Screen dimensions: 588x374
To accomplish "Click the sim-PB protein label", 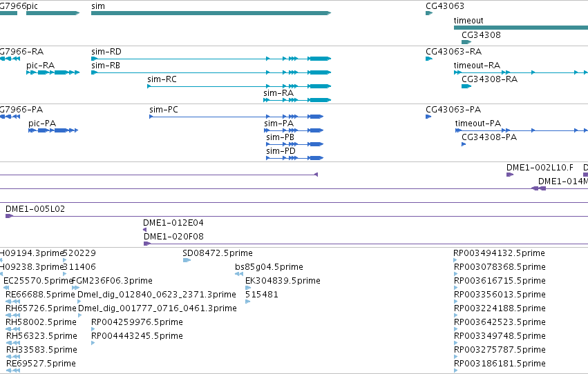I will click(x=280, y=137).
